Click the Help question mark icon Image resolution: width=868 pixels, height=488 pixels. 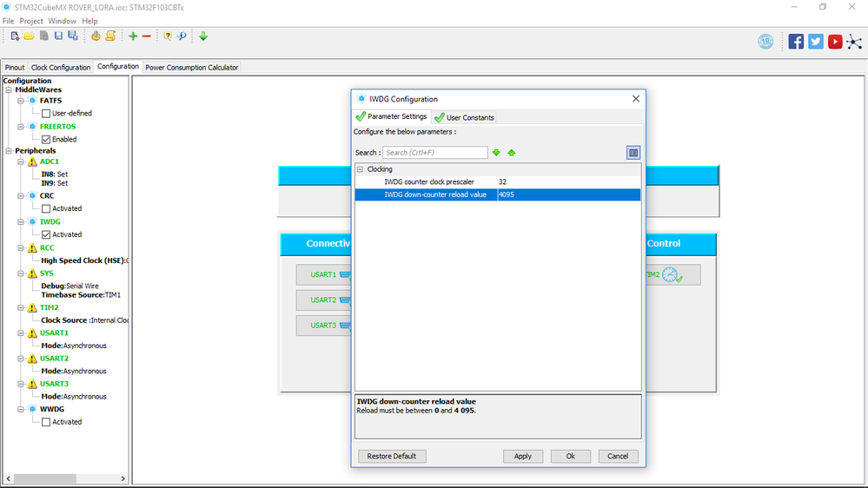167,36
